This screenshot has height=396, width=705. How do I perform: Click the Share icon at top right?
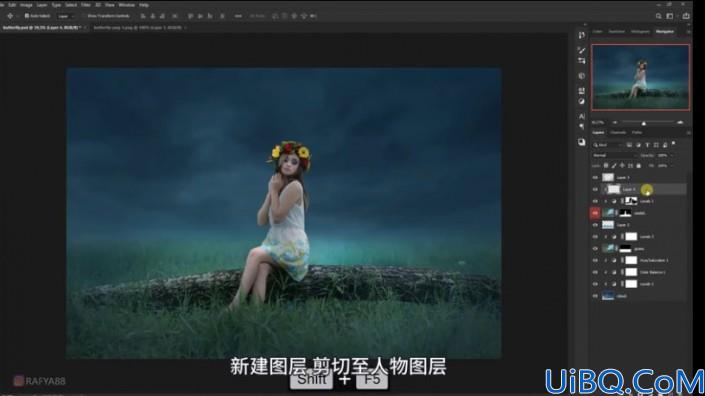point(686,16)
